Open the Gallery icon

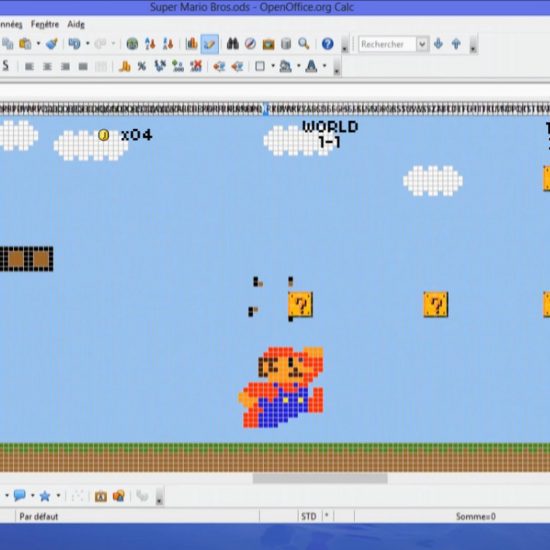pos(268,44)
